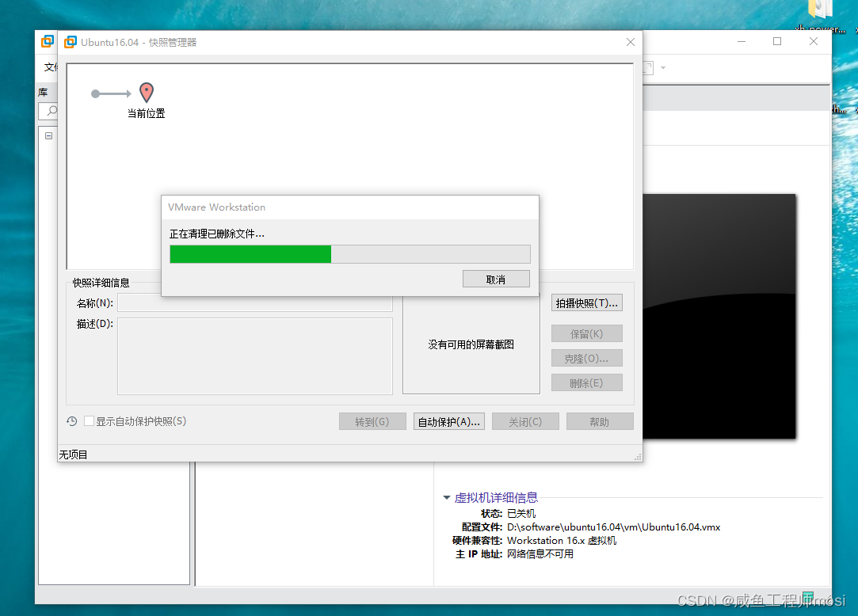
Task: Open AutoProtect (A) settings
Action: click(448, 421)
